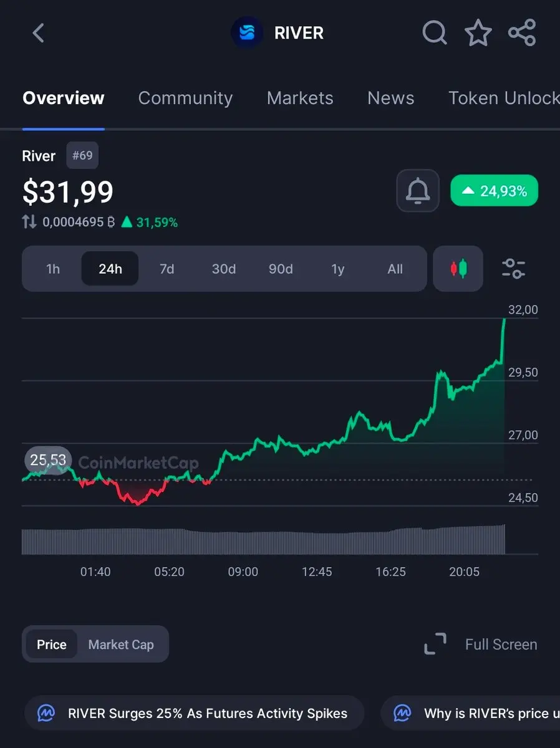Switch chart to Market Cap mode
The width and height of the screenshot is (560, 748).
click(121, 645)
